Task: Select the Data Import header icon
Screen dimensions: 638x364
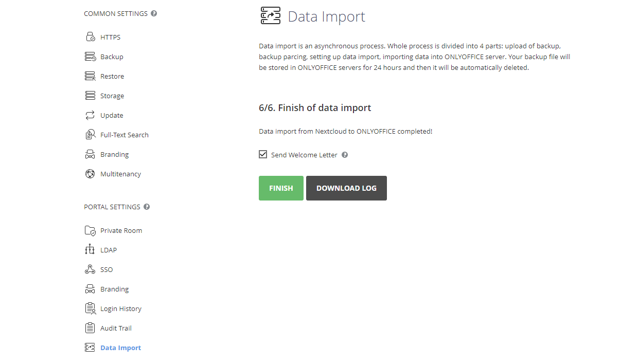Action: pos(270,15)
